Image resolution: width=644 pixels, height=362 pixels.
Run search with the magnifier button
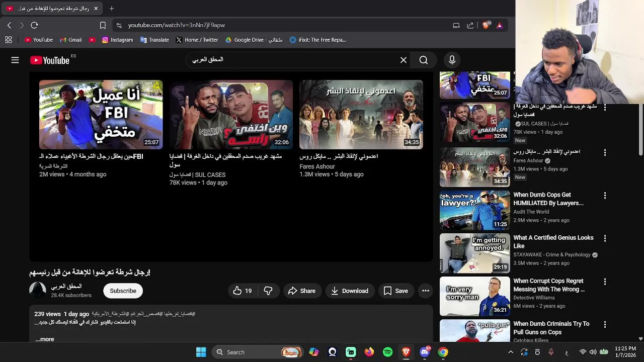click(424, 60)
